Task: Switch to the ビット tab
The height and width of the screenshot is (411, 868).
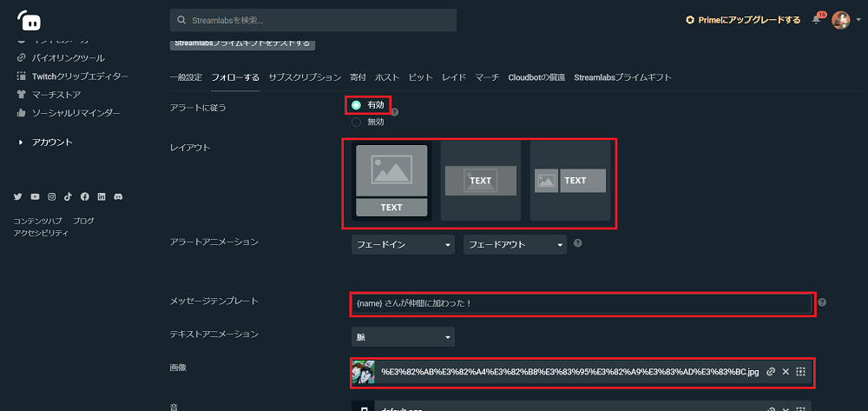Action: (x=421, y=77)
